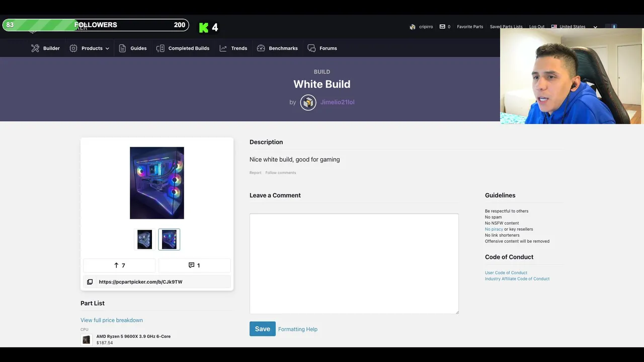This screenshot has width=644, height=362.
Task: Click the AMD Ryzen 5 9600X part link
Action: (133, 336)
